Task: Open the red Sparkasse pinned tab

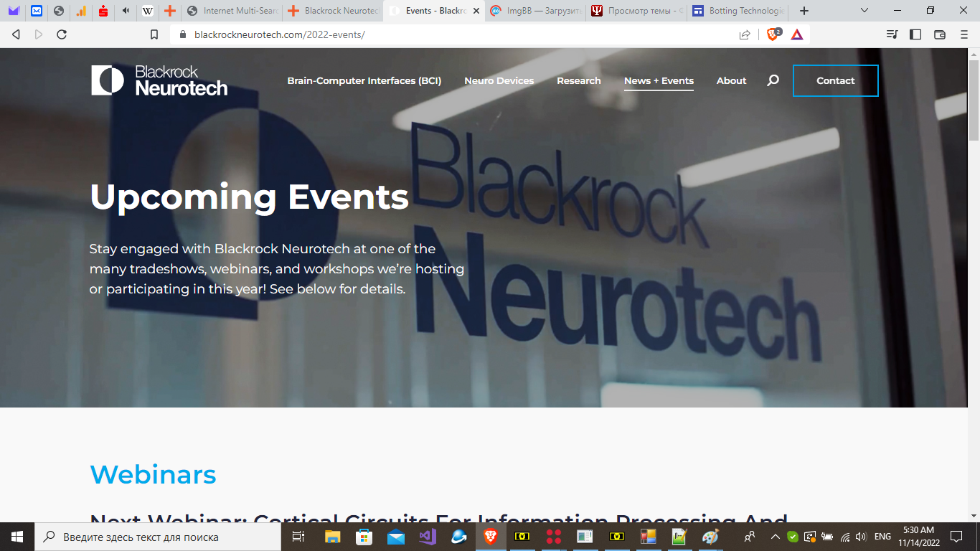Action: tap(103, 11)
